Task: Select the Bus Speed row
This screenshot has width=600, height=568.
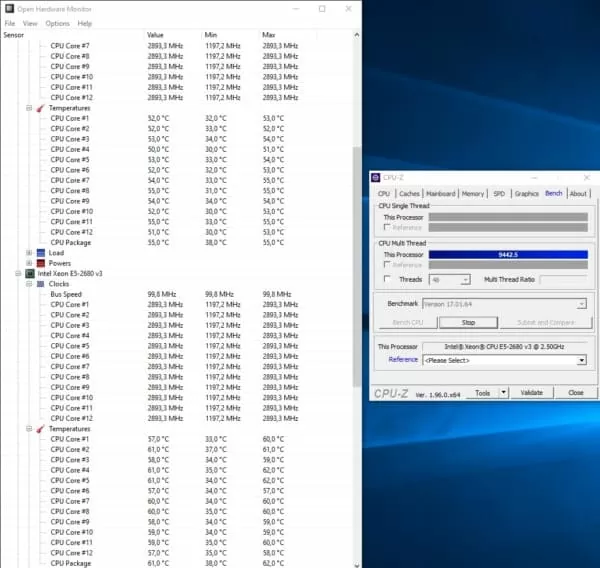Action: pos(176,294)
